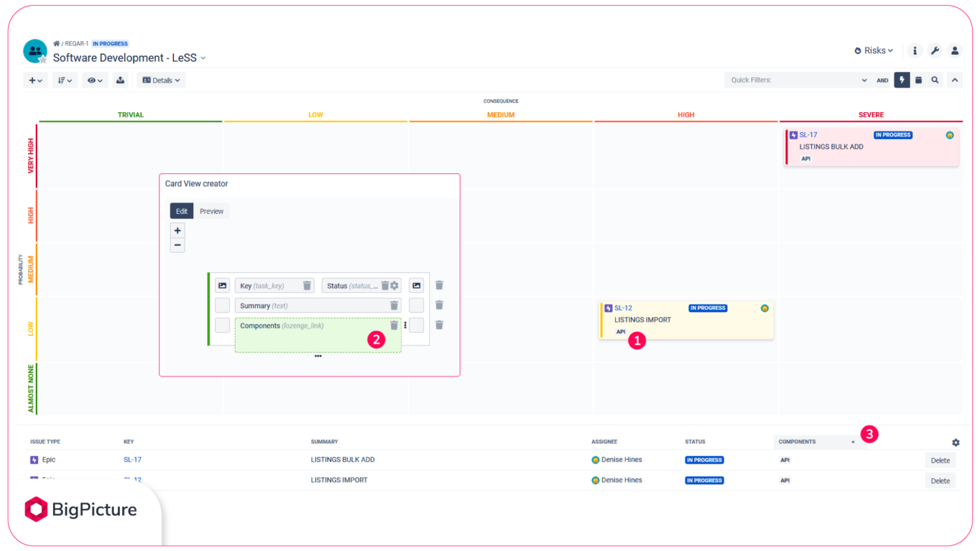This screenshot has width=980, height=551.
Task: Open search using the magnifier icon
Action: [935, 80]
